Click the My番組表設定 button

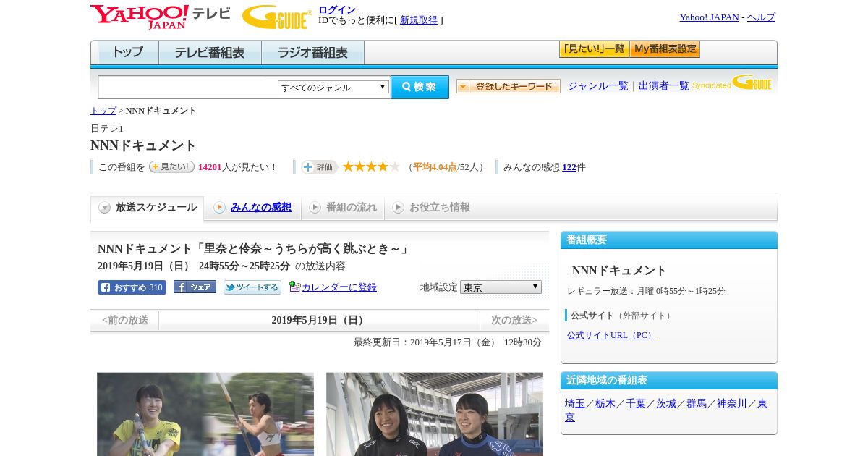(x=665, y=49)
